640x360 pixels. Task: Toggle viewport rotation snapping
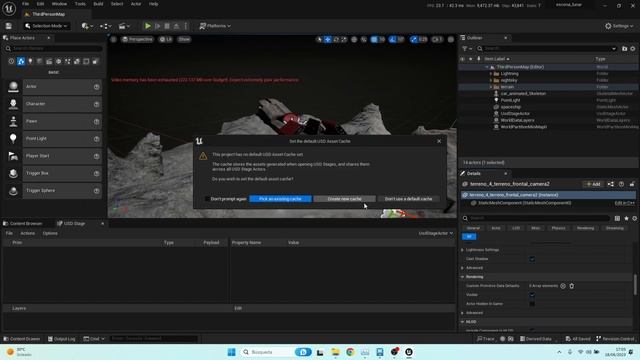pyautogui.click(x=393, y=39)
